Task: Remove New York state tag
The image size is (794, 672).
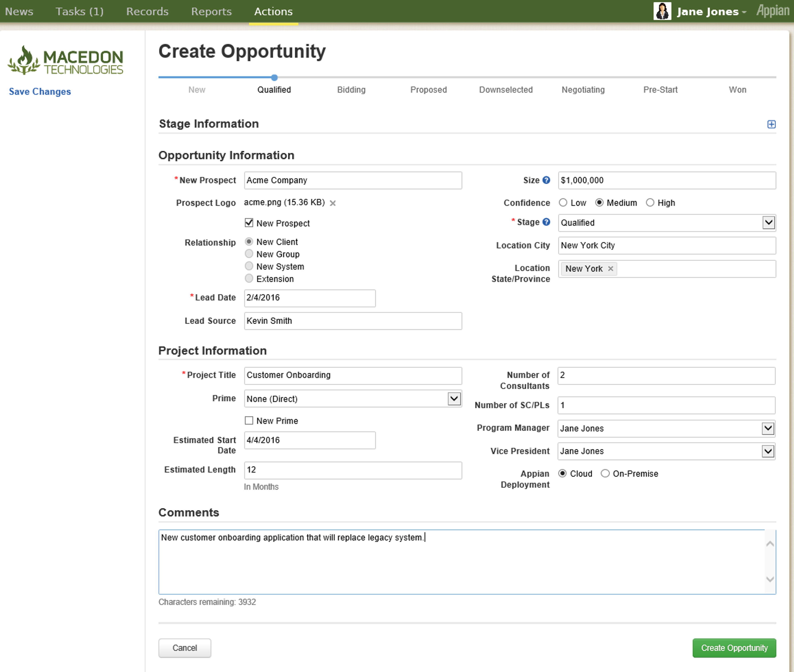Action: (x=610, y=269)
